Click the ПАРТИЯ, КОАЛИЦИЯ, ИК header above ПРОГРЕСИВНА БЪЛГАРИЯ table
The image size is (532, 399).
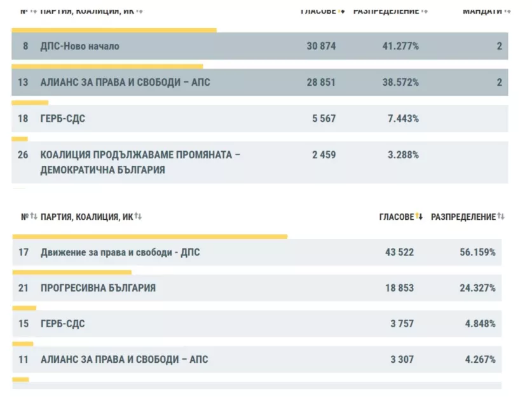pos(87,217)
